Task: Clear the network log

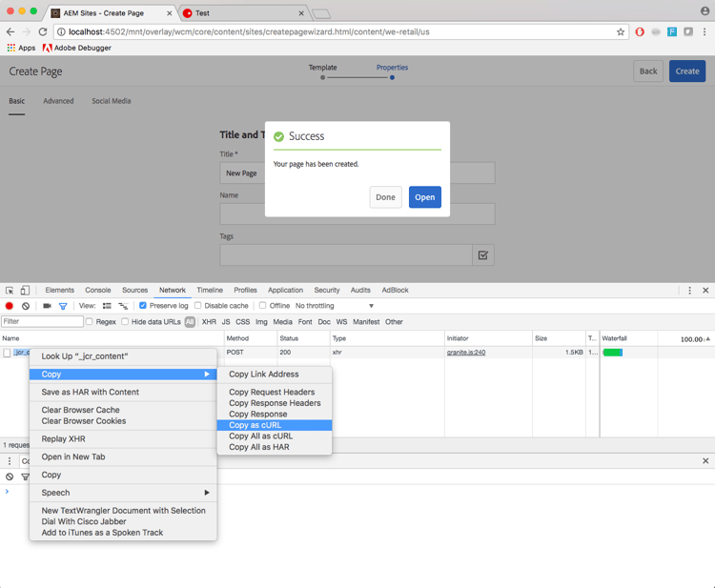Action: coord(26,306)
